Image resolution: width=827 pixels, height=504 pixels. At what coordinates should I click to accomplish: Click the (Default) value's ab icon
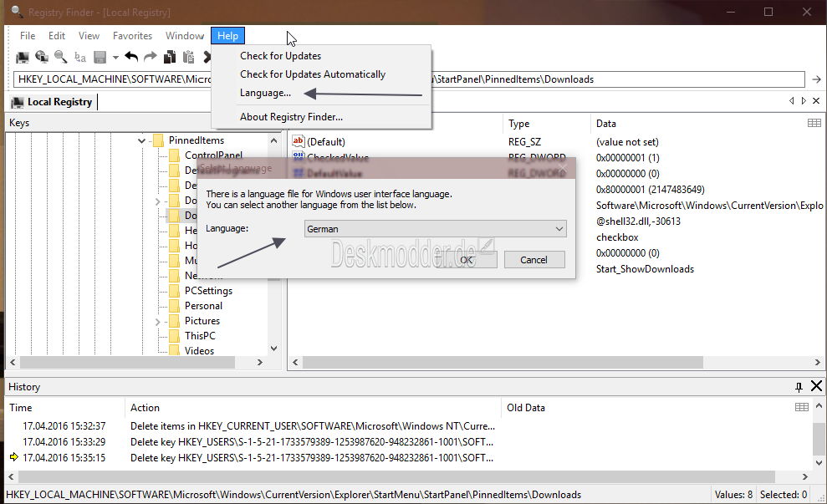click(x=298, y=140)
